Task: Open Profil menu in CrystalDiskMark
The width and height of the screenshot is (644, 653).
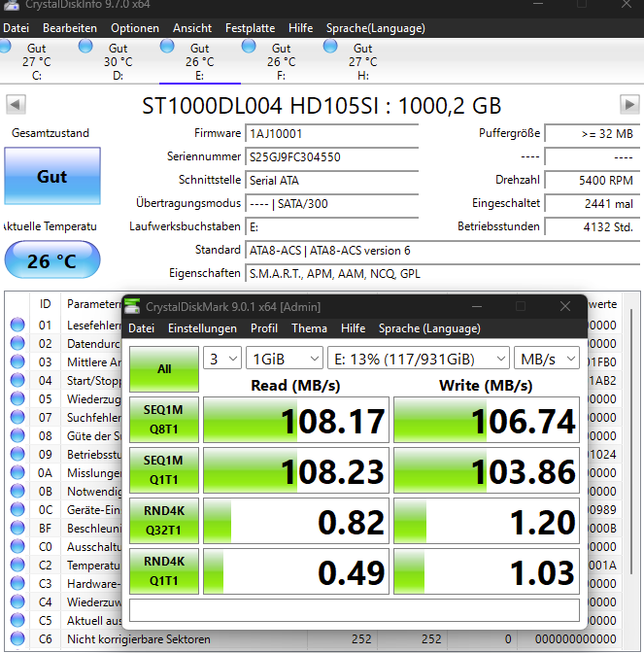Action: (264, 328)
